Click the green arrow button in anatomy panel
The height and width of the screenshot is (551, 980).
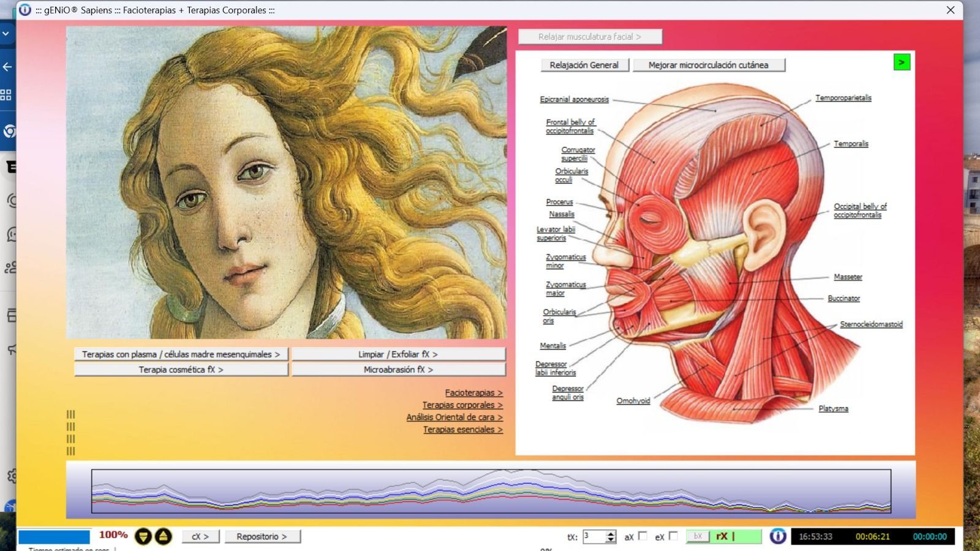coord(902,62)
